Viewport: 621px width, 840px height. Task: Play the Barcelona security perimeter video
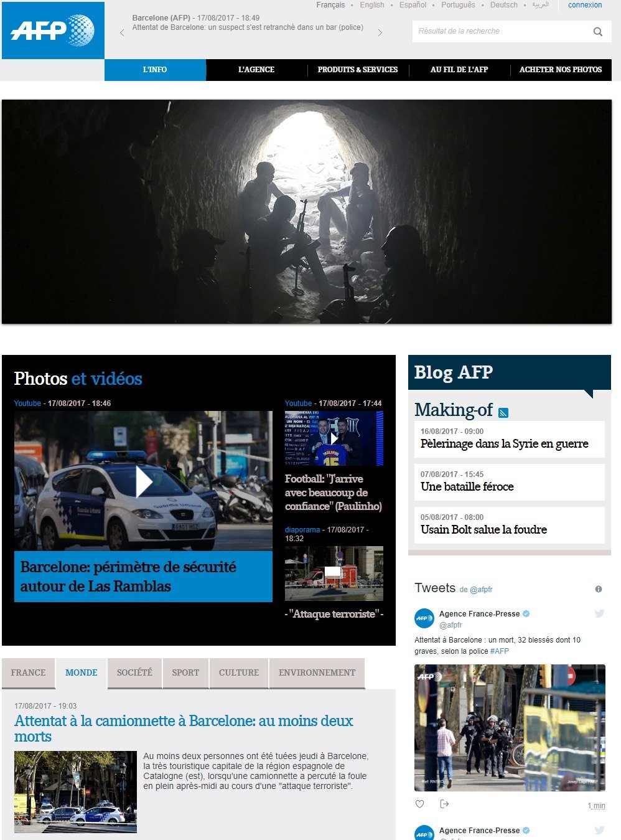tap(143, 481)
